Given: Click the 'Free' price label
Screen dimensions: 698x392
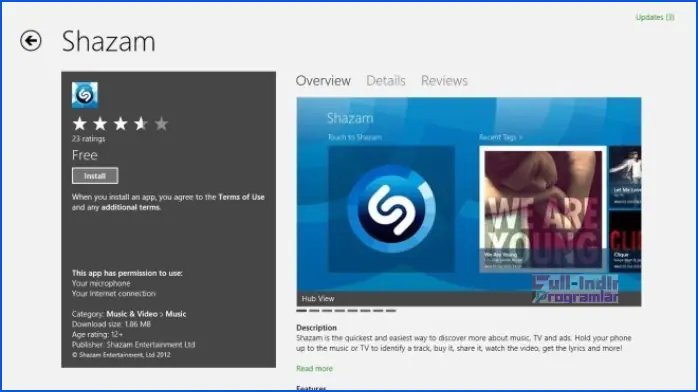Looking at the screenshot, I should 85,155.
